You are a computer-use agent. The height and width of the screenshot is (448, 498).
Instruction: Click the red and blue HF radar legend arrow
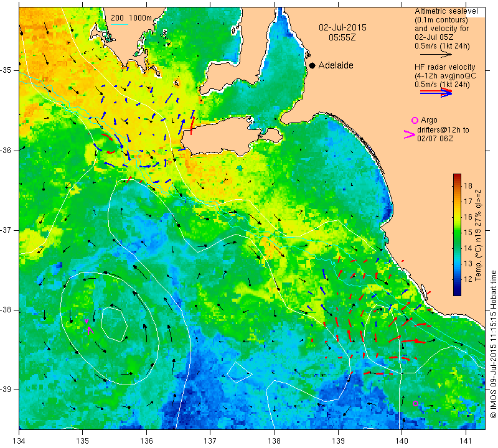pos(436,93)
